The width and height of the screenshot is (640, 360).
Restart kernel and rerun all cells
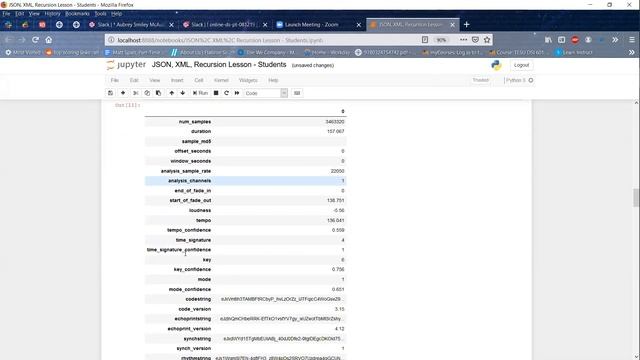click(237, 93)
